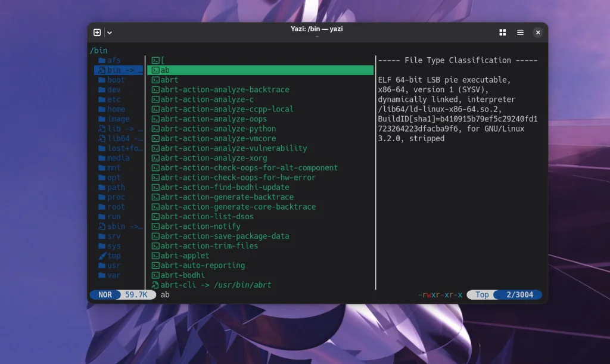Open the sys directory
The height and width of the screenshot is (364, 610).
[114, 246]
